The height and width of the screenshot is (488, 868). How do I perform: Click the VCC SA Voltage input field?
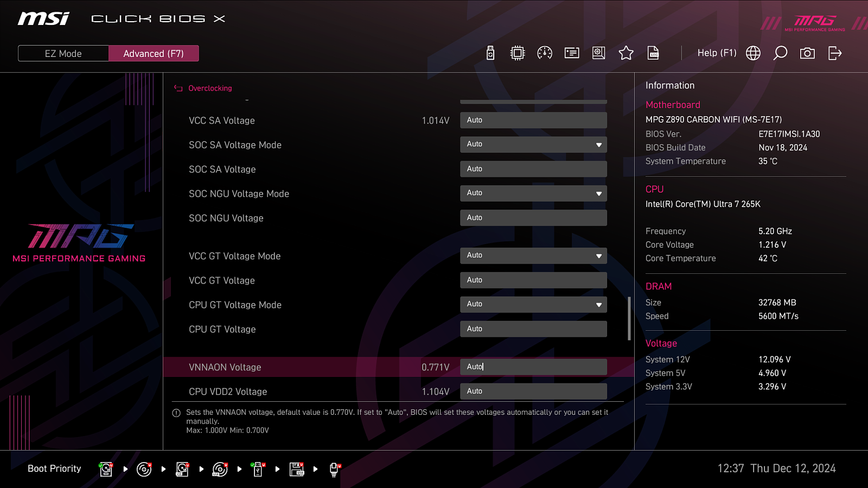point(533,120)
